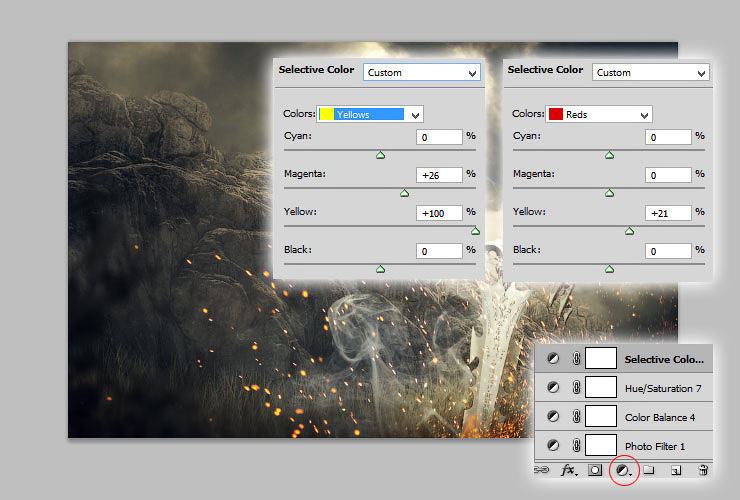Click Cyan slider handle in Yellows panel
The image size is (740, 500).
pyautogui.click(x=380, y=155)
